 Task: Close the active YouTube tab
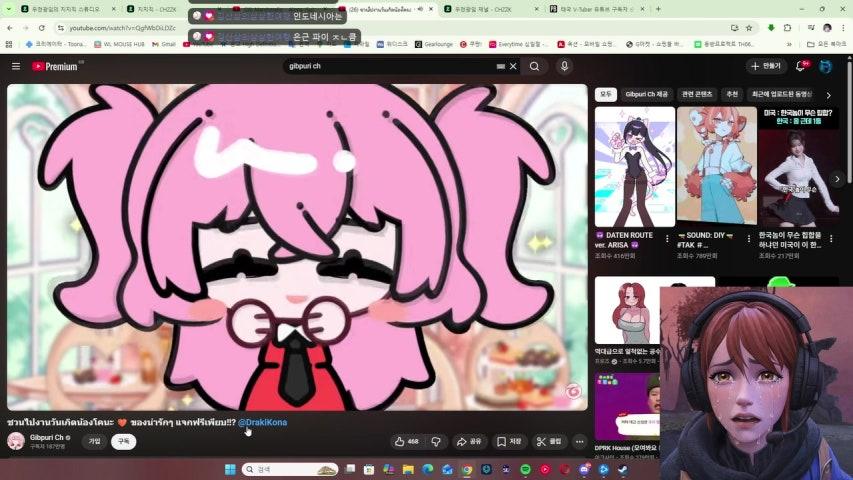pos(431,9)
